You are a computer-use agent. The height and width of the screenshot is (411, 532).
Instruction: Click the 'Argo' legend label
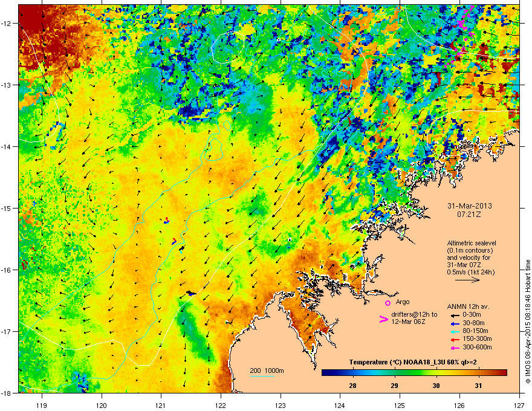[x=403, y=302]
